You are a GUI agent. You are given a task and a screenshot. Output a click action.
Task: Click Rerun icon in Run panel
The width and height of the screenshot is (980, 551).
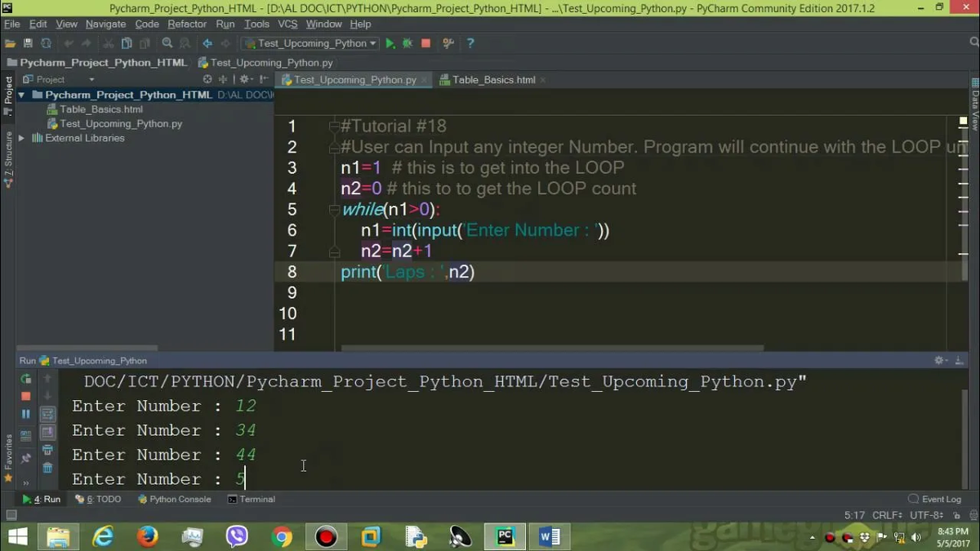coord(26,379)
